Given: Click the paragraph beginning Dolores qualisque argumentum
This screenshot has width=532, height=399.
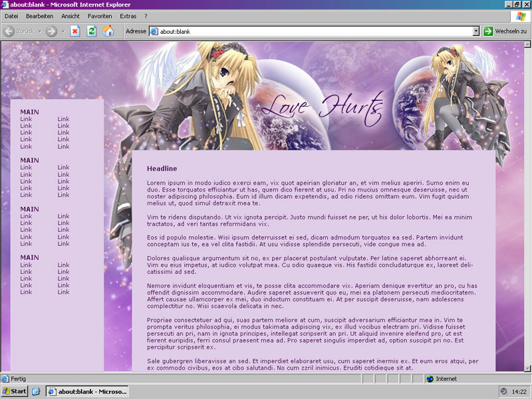Looking at the screenshot, I should click(310, 265).
